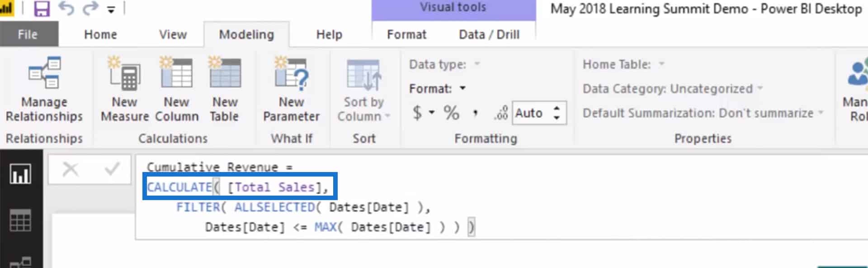The width and height of the screenshot is (868, 268).
Task: Switch to Data view grid icon
Action: [x=20, y=220]
